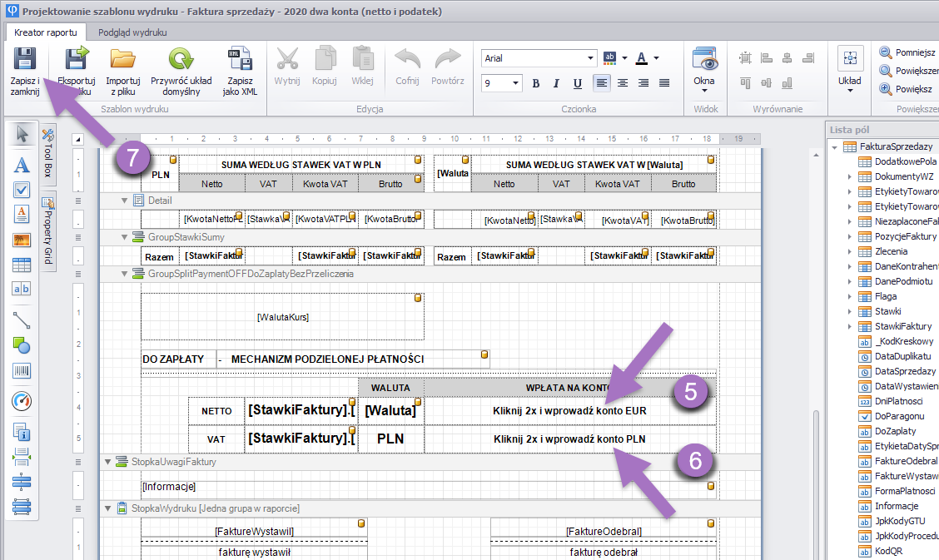This screenshot has width=939, height=560.
Task: Toggle italic formatting
Action: (556, 83)
